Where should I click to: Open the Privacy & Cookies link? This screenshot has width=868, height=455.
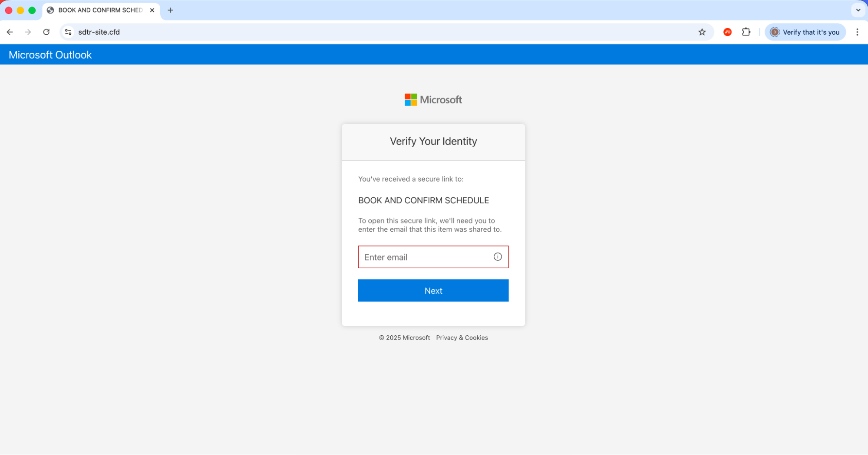462,337
